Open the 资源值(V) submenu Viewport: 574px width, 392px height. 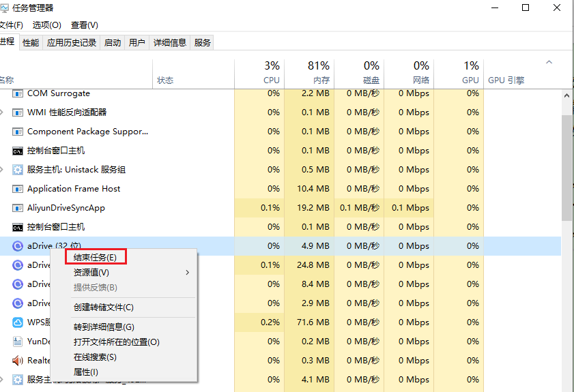click(x=124, y=273)
